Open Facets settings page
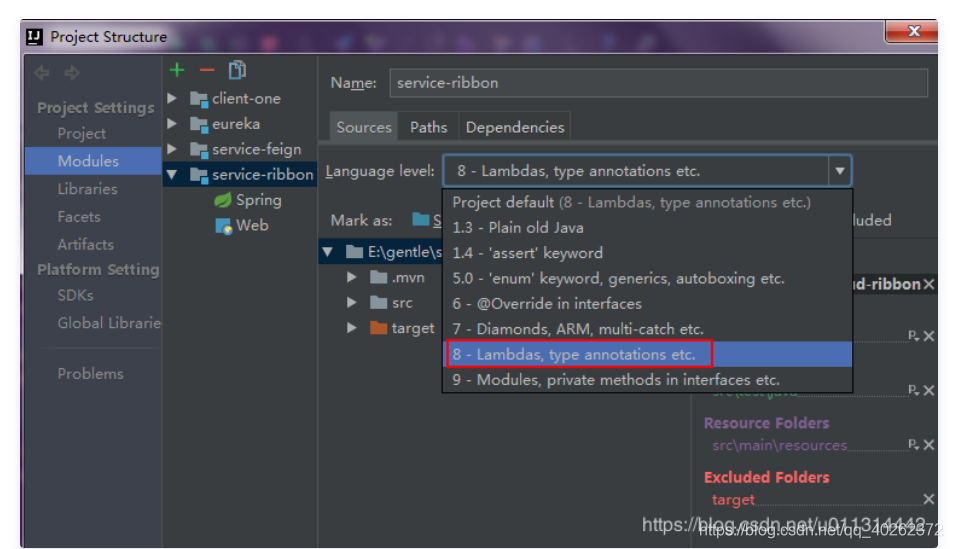This screenshot has height=549, width=953. click(x=79, y=217)
